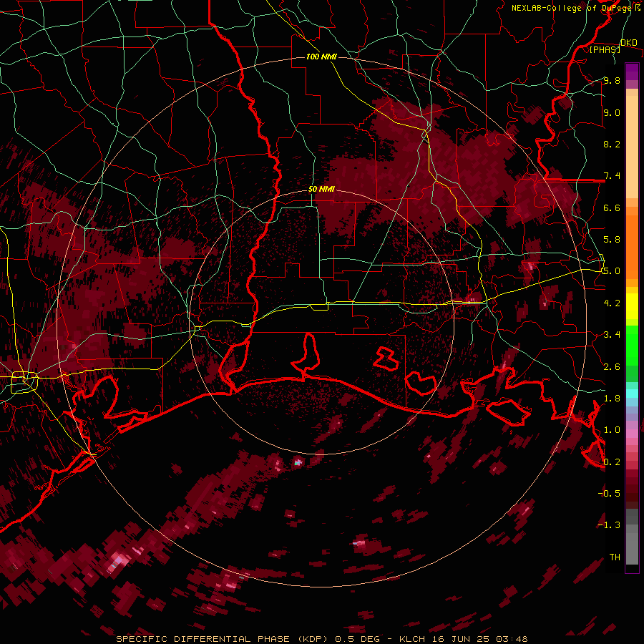
Task: Click the [PHAS] unit label
Action: tap(605, 50)
